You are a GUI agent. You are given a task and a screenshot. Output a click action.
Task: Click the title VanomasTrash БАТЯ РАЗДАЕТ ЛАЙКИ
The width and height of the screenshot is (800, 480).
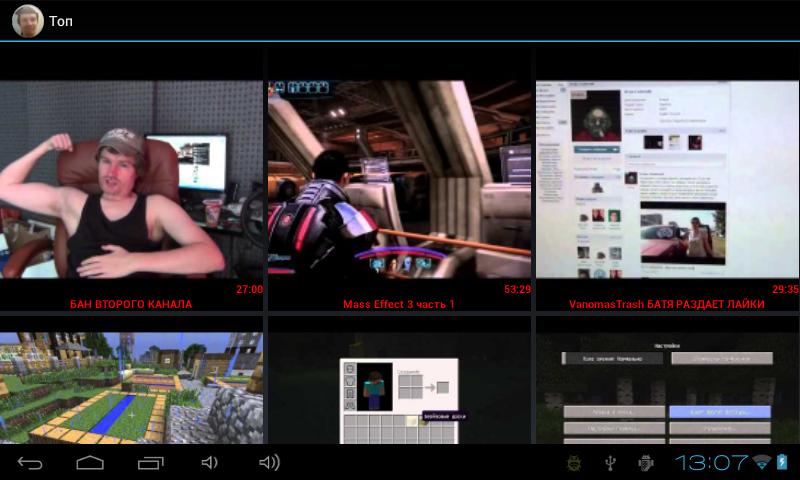[667, 305]
